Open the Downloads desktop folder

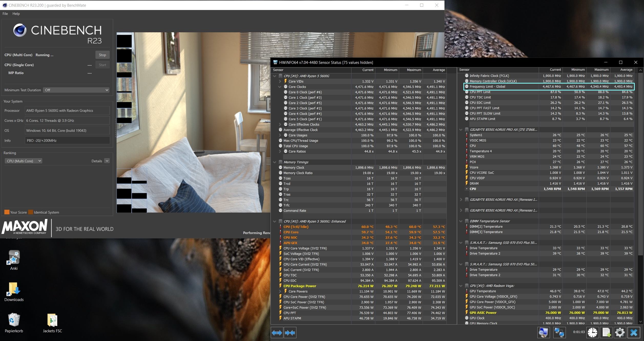tap(14, 292)
